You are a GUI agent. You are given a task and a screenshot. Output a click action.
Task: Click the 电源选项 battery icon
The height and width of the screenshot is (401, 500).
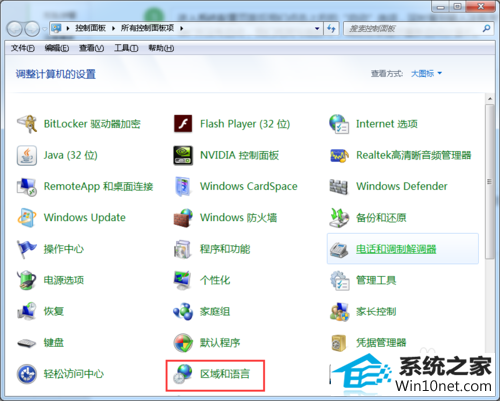tap(27, 280)
